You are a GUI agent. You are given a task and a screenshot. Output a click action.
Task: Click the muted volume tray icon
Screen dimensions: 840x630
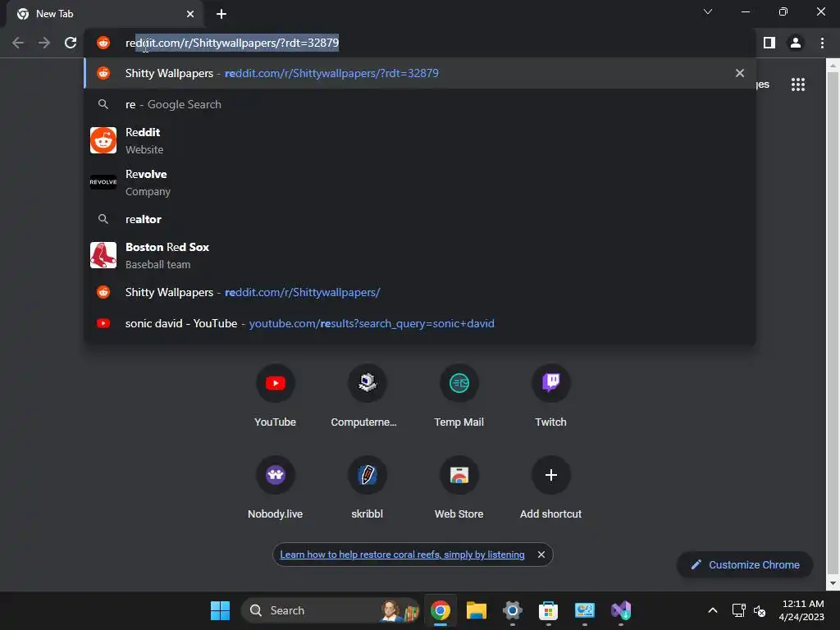coord(760,610)
